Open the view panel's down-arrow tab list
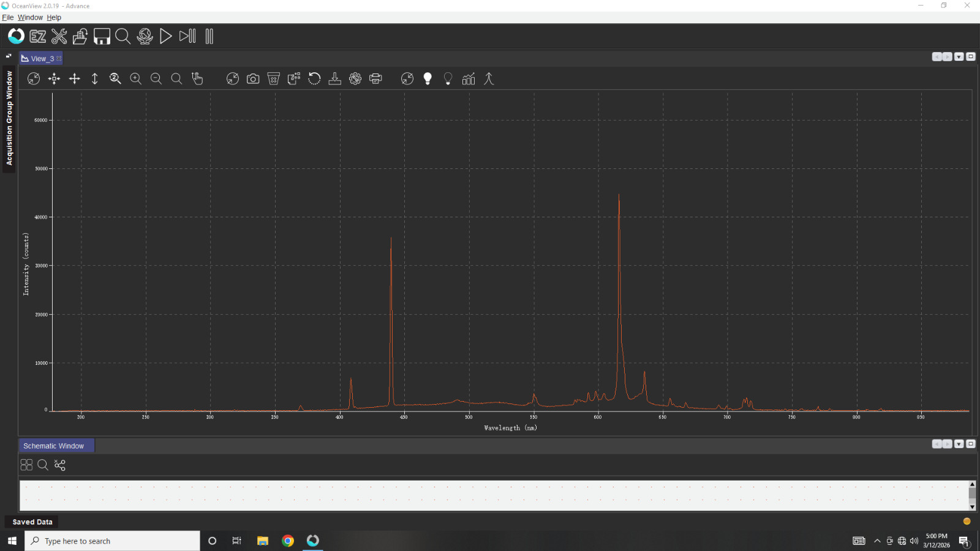This screenshot has width=980, height=551. [x=959, y=57]
